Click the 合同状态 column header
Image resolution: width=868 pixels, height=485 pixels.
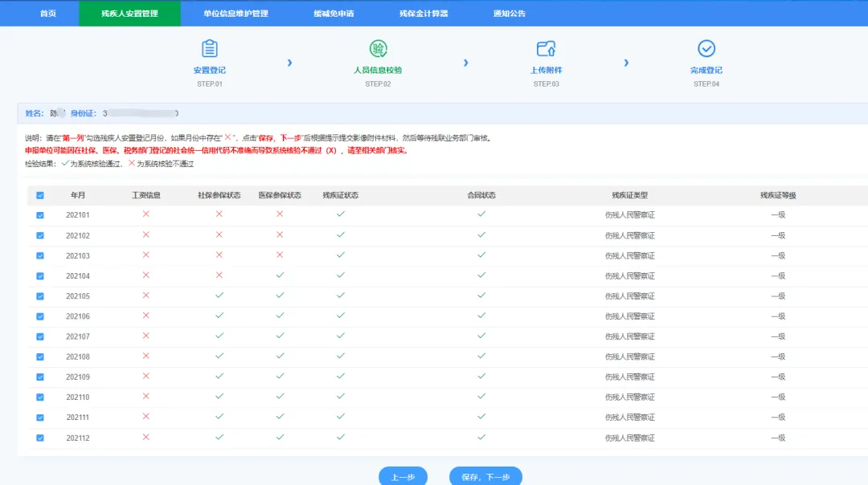pos(481,195)
